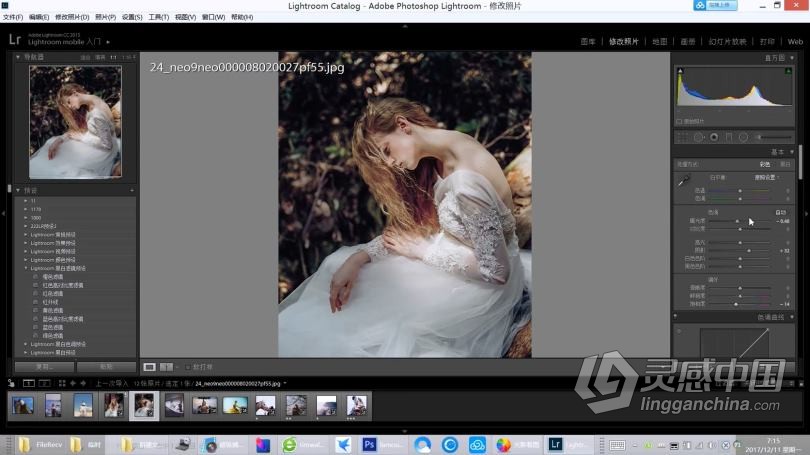810x455 pixels.
Task: Select the Crop Overlay tool icon
Action: click(x=682, y=137)
